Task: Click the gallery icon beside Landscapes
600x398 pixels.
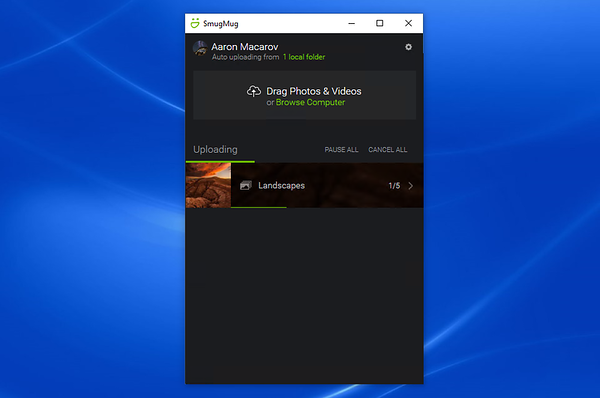Action: click(246, 186)
